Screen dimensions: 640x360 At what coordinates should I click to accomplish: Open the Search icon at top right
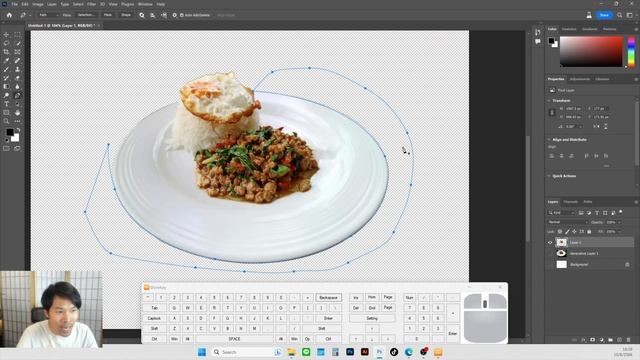click(620, 15)
